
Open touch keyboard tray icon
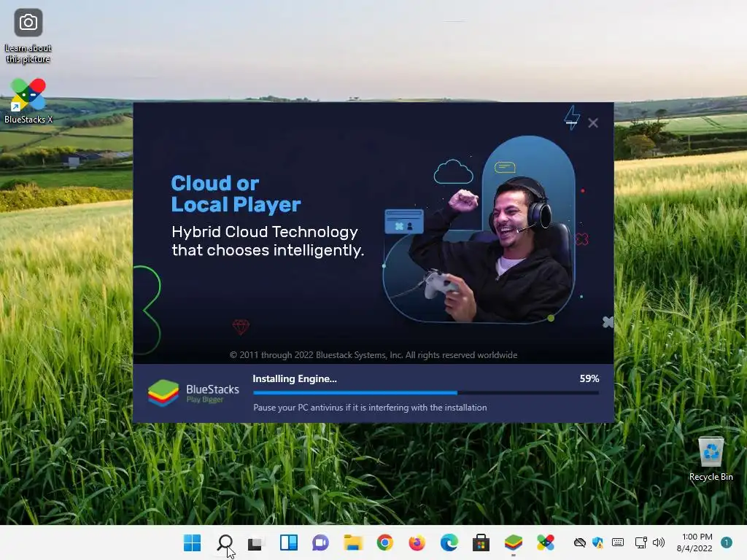pyautogui.click(x=618, y=542)
